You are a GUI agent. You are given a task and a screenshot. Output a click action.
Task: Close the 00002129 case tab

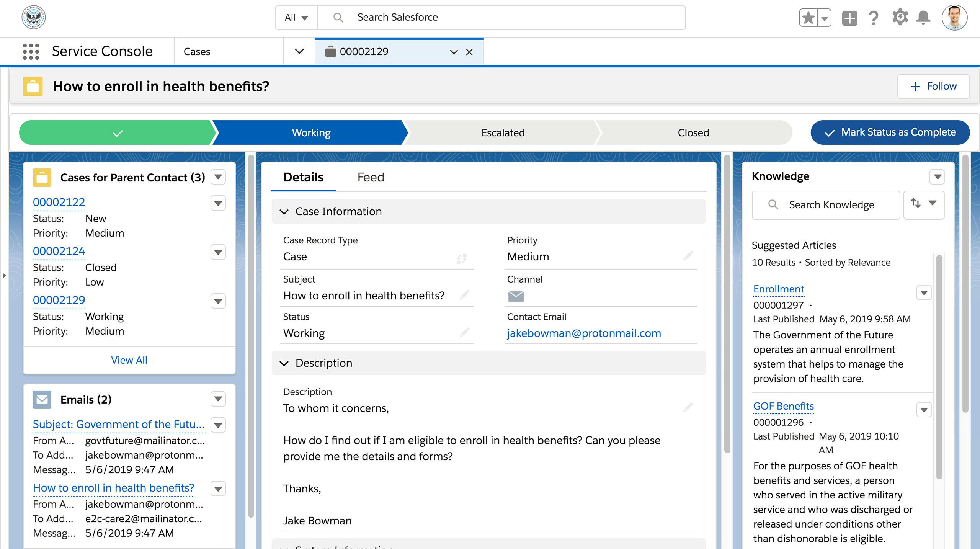pos(469,52)
